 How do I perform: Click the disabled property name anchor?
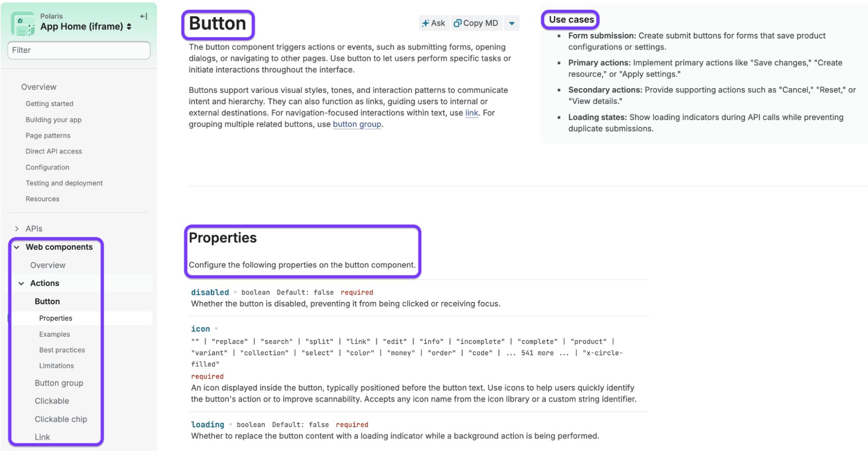[210, 292]
